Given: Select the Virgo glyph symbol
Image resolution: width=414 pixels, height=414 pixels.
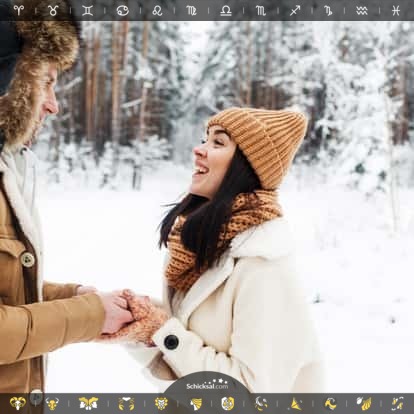Looking at the screenshot, I should click(x=191, y=11).
